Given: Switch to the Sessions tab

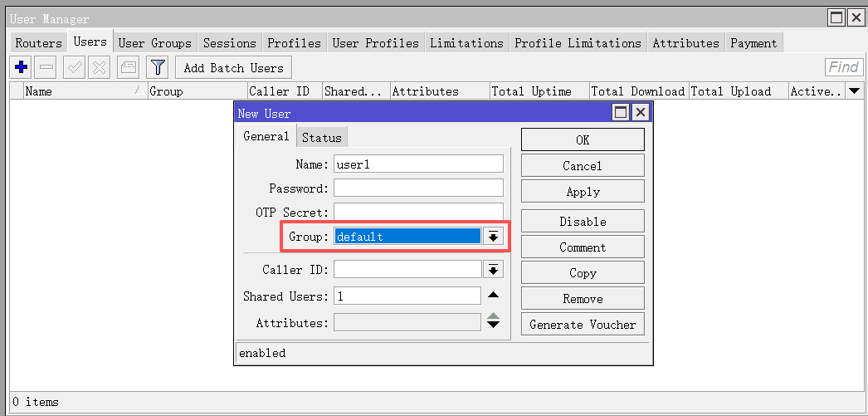Looking at the screenshot, I should 229,43.
